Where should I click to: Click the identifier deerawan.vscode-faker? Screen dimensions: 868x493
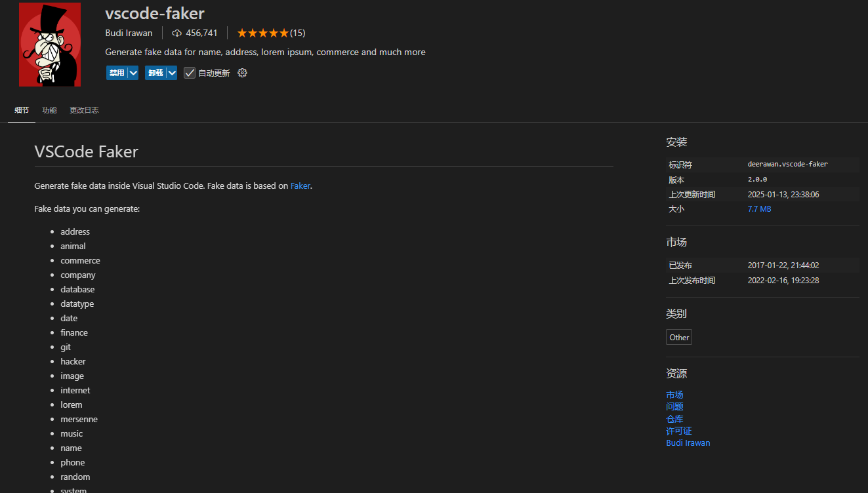(787, 164)
